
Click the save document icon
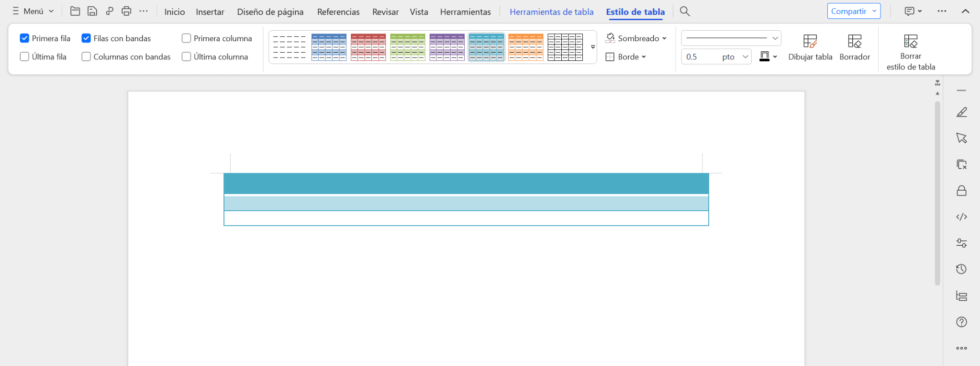[x=92, y=11]
